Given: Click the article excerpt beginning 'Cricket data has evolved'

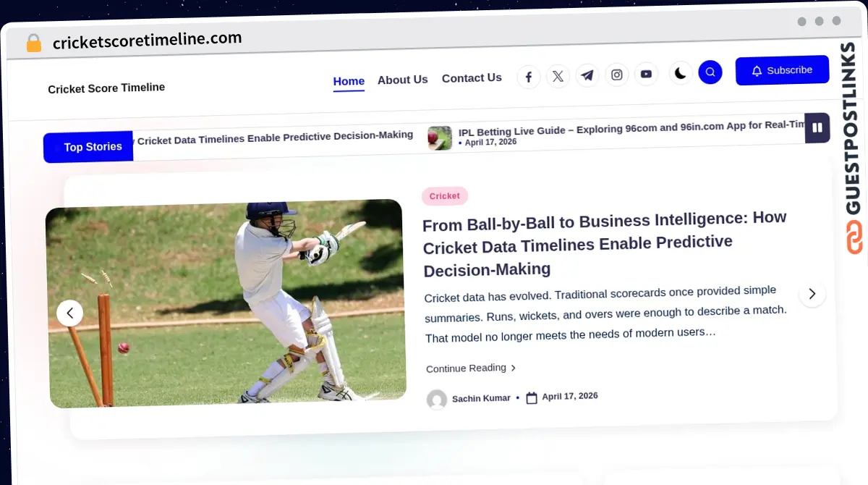Looking at the screenshot, I should click(605, 313).
